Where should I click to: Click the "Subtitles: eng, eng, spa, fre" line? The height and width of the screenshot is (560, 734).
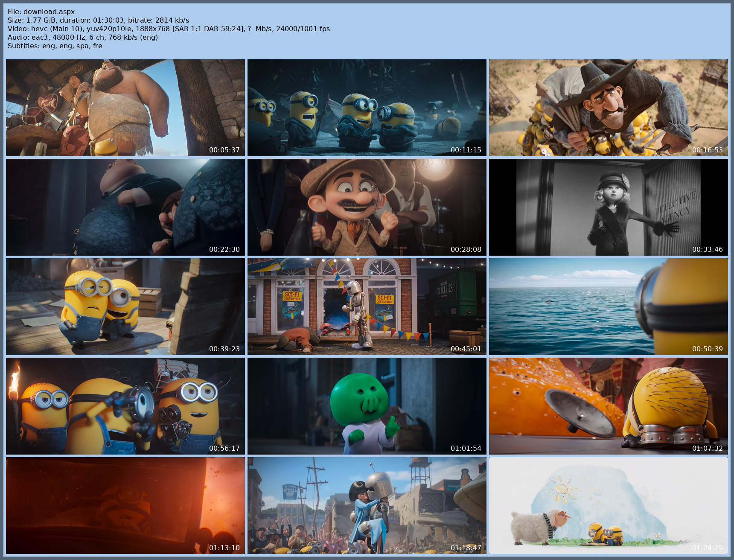point(55,46)
